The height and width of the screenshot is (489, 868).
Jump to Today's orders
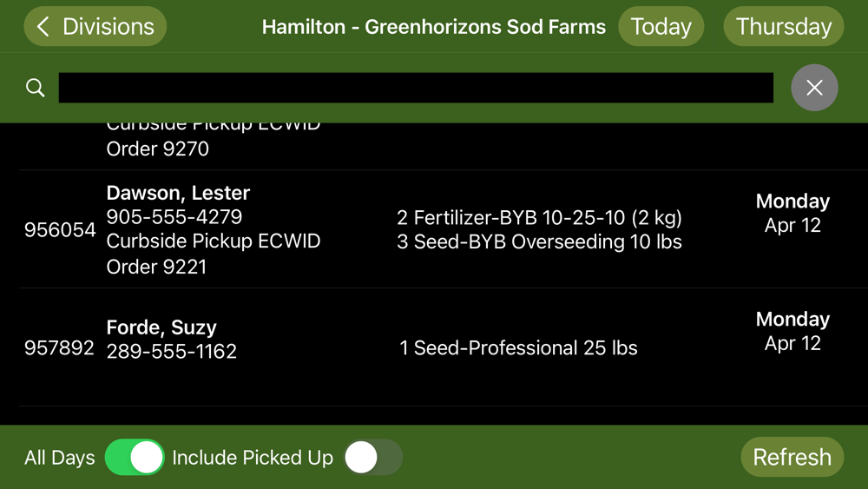[661, 26]
